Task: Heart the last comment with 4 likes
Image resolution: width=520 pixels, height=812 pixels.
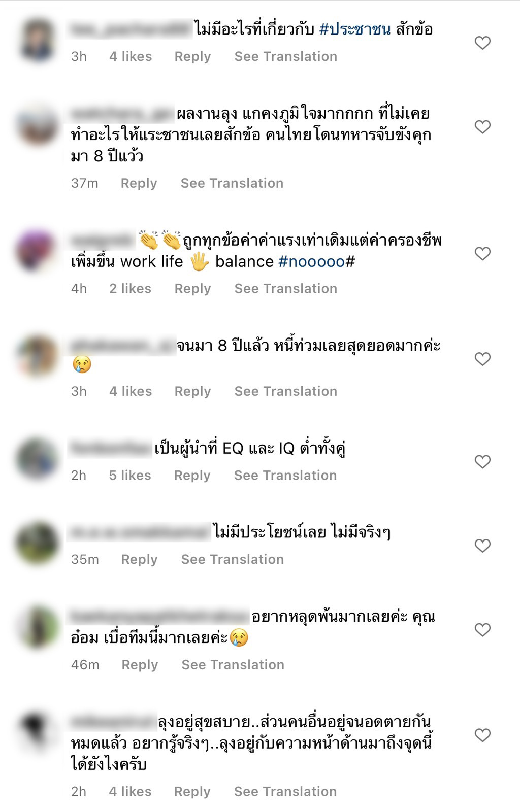Action: (482, 735)
